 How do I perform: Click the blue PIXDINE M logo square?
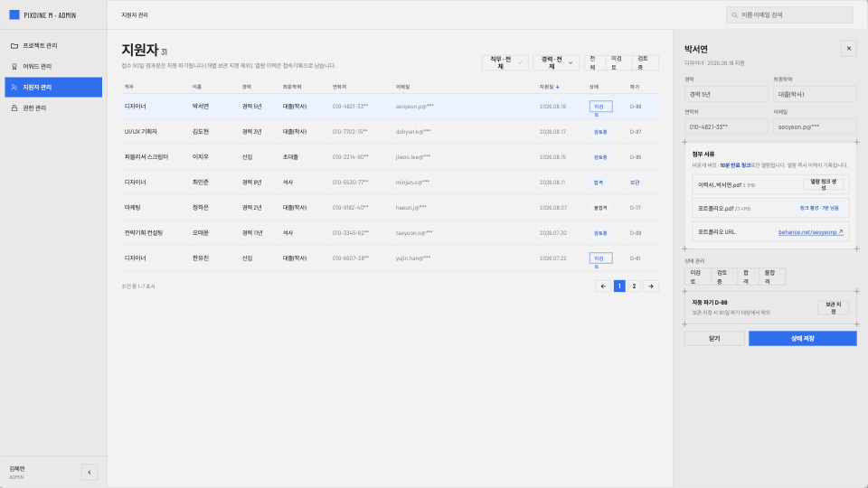[x=14, y=15]
